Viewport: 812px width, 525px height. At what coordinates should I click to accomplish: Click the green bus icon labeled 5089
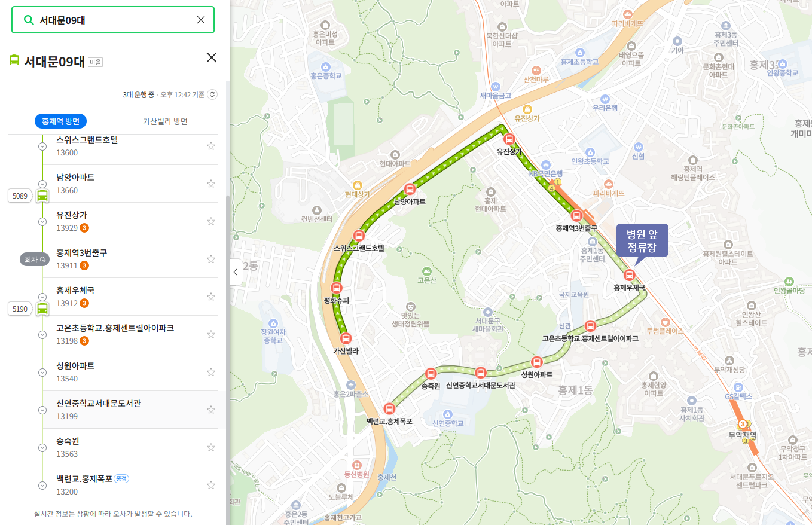(42, 196)
